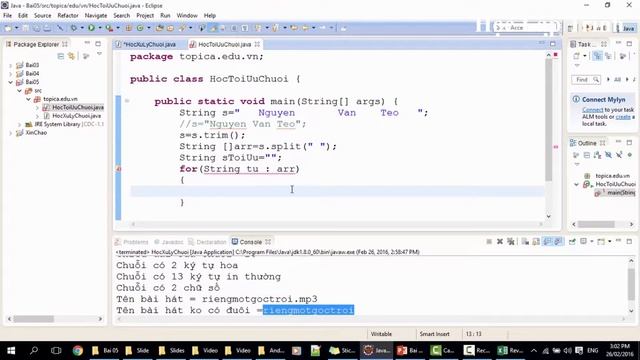Image resolution: width=640 pixels, height=360 pixels.
Task: Select the main(String[]) method in Outline
Action: coord(615,193)
